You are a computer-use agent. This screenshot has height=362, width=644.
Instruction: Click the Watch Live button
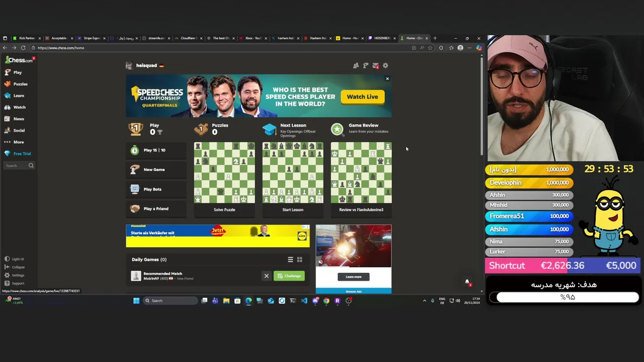click(362, 97)
